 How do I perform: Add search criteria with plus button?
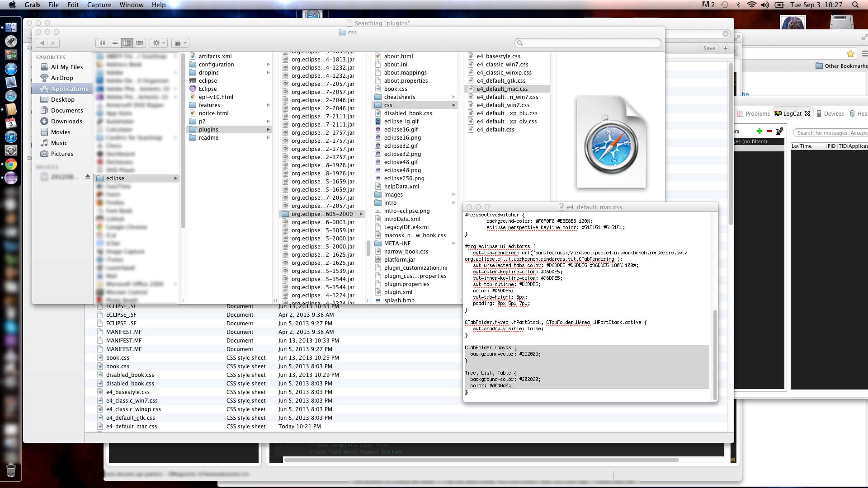(726, 48)
